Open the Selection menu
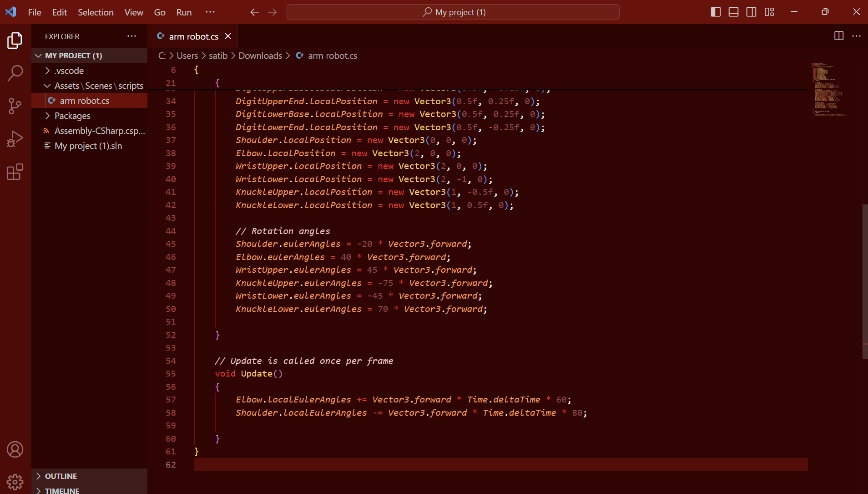The width and height of the screenshot is (868, 494). tap(96, 12)
